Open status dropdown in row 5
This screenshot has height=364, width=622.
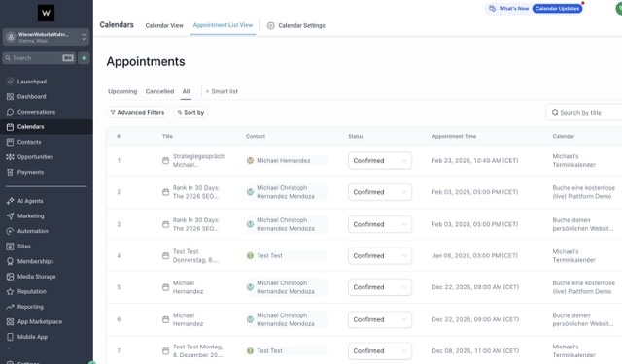coord(380,287)
